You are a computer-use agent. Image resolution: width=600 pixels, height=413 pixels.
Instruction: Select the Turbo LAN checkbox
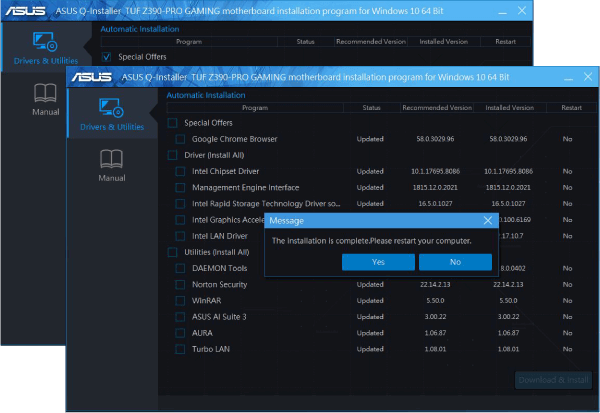(x=180, y=349)
